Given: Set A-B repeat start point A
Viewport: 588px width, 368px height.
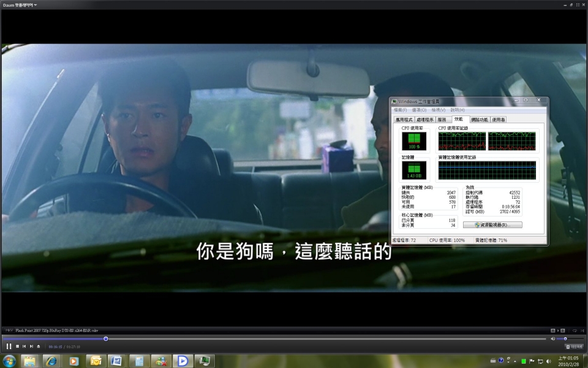Looking at the screenshot, I should tap(552, 331).
